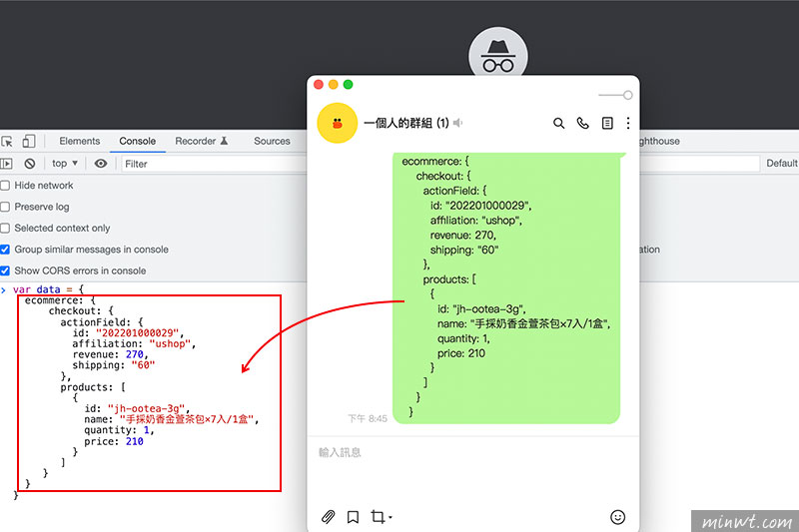Click the group name 一個人的群組 (1)
Image resolution: width=799 pixels, height=532 pixels.
point(406,123)
